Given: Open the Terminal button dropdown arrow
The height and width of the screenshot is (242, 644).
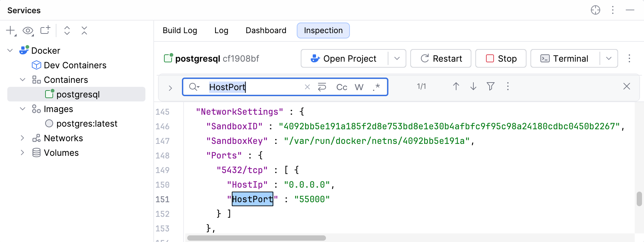Looking at the screenshot, I should (609, 59).
